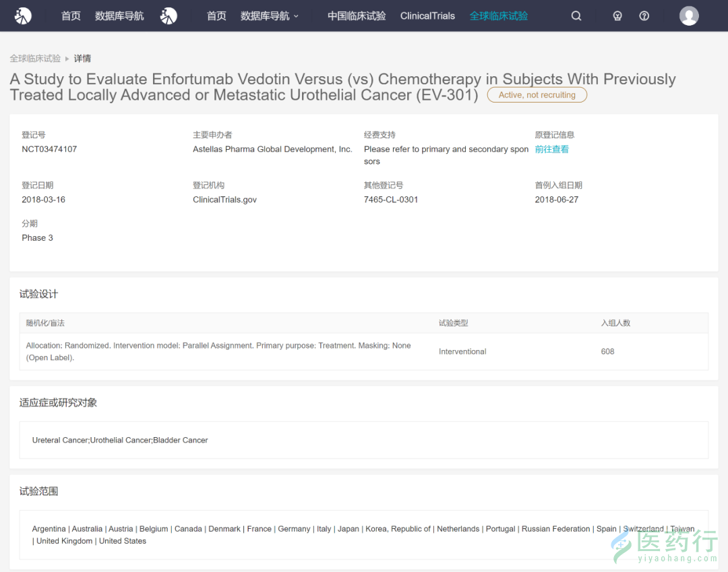Go to the second 首页 menu item
This screenshot has width=728, height=572.
point(216,16)
